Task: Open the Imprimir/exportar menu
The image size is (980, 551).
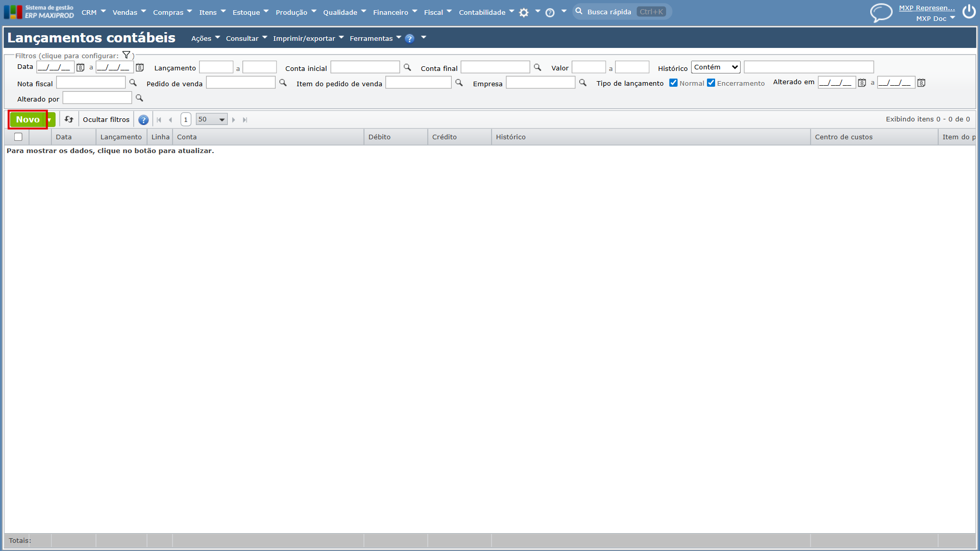Action: (308, 38)
